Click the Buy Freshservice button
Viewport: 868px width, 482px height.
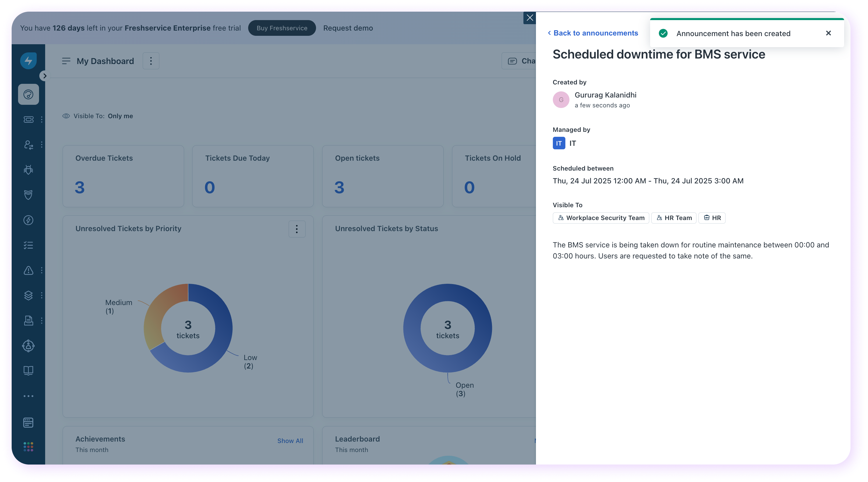pyautogui.click(x=282, y=28)
